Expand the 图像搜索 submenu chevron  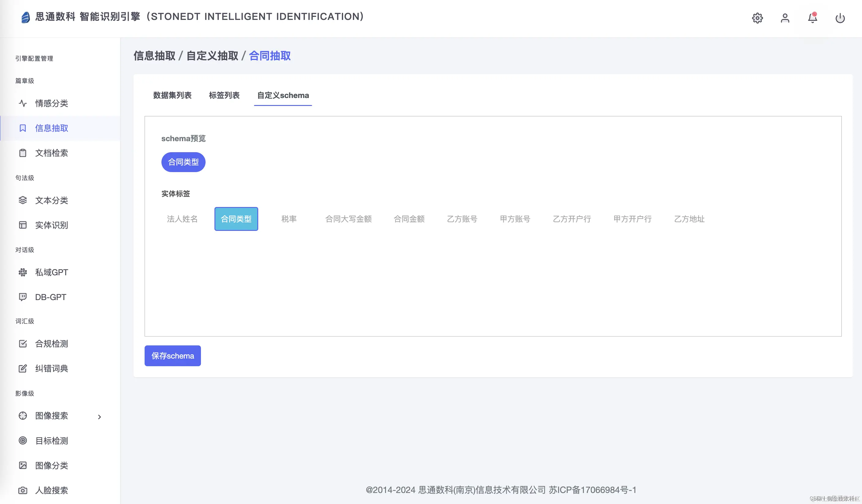[x=99, y=416]
